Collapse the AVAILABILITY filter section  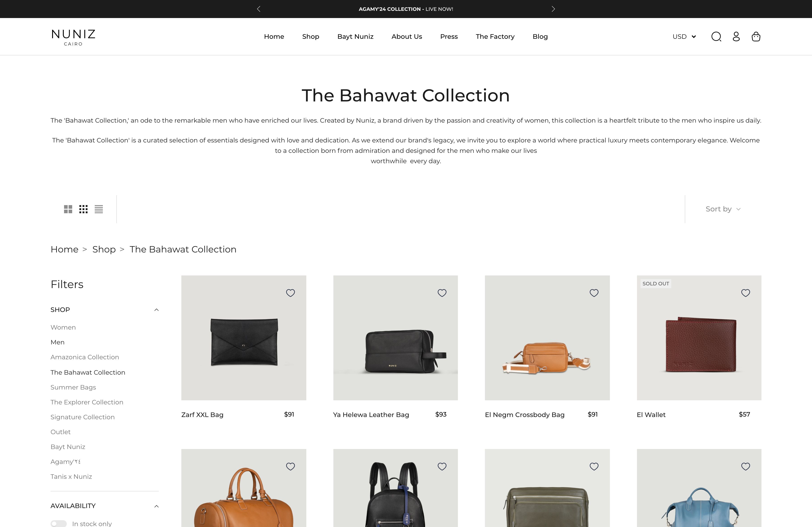157,506
